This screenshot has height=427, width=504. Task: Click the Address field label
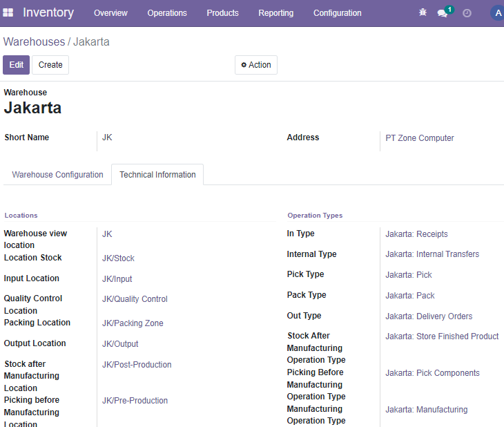pos(303,137)
